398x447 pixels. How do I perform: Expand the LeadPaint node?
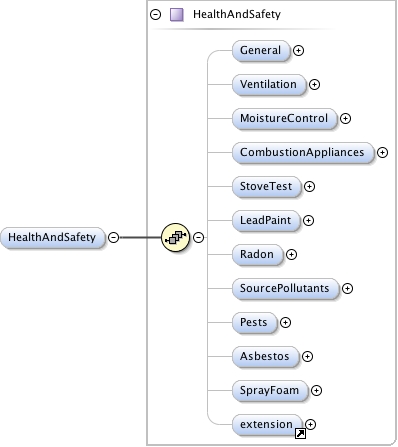click(308, 221)
